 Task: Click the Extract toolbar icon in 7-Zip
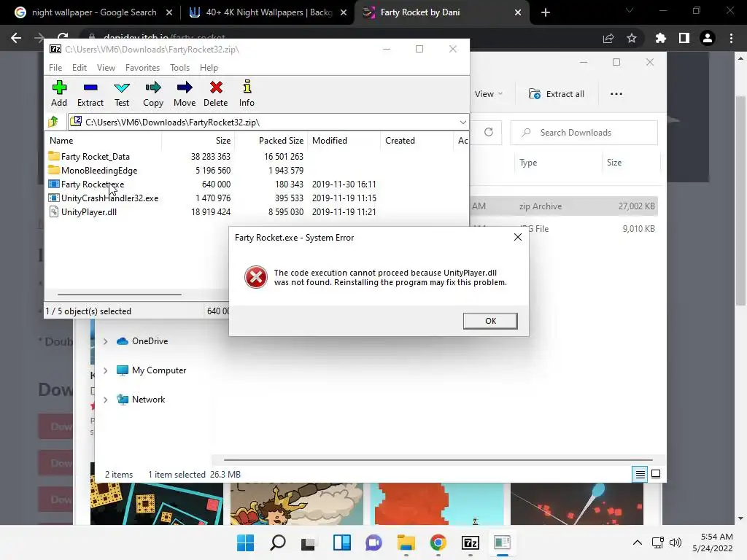pos(90,93)
